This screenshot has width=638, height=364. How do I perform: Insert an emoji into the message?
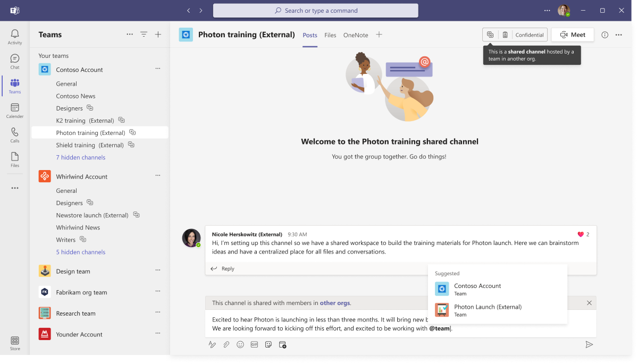[x=240, y=344]
